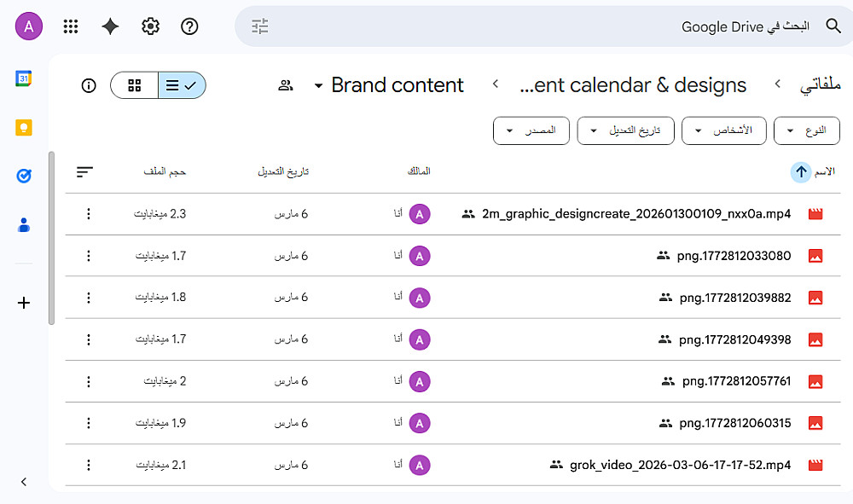The width and height of the screenshot is (853, 504).
Task: Open Google Calendar side panel
Action: pyautogui.click(x=24, y=78)
